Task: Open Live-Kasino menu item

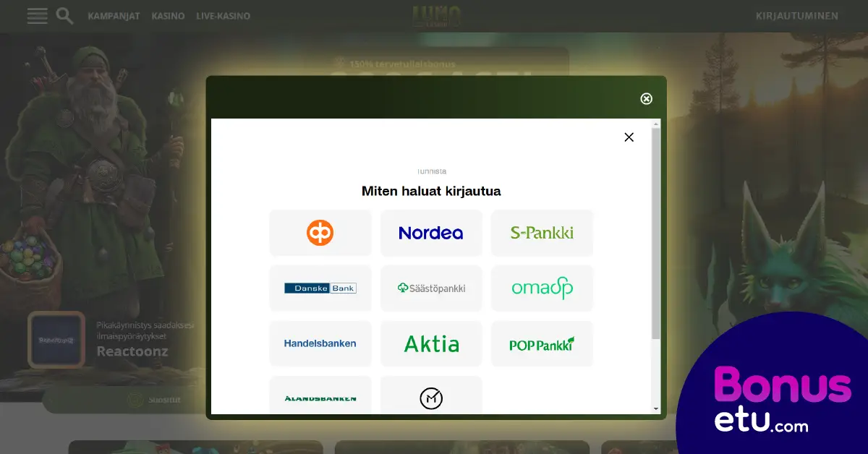Action: tap(224, 16)
